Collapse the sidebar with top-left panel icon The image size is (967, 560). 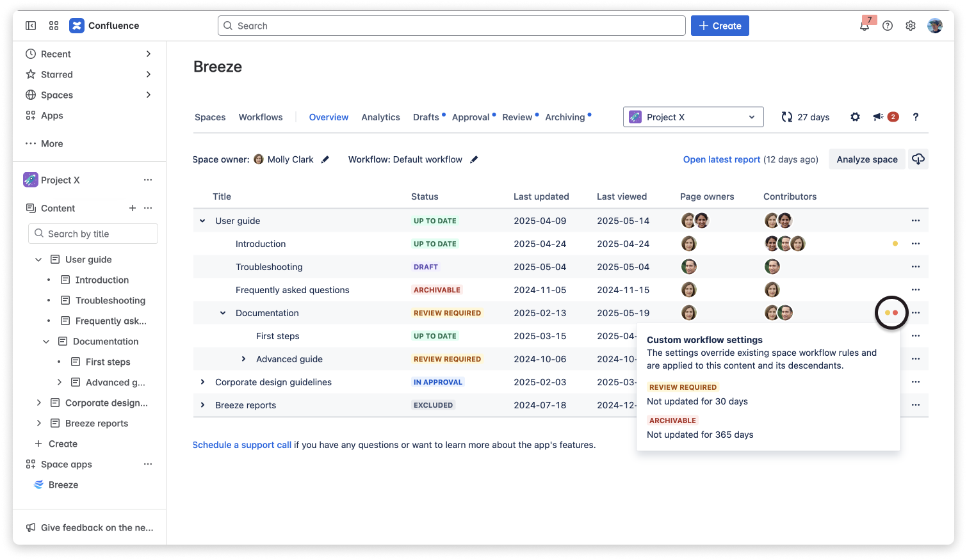tap(31, 26)
